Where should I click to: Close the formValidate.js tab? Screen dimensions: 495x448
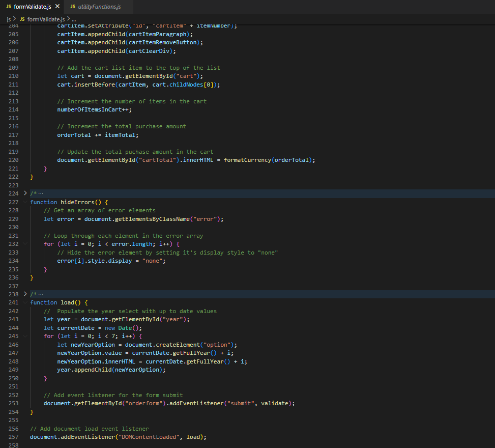click(x=57, y=7)
